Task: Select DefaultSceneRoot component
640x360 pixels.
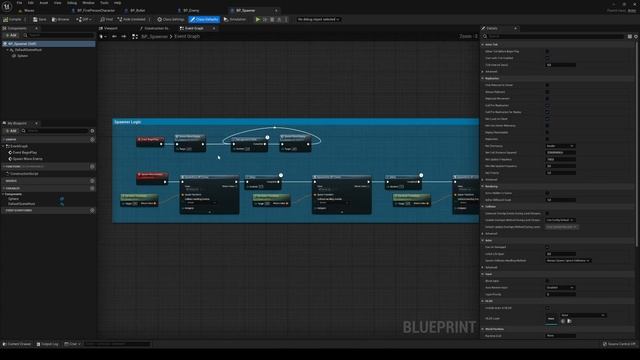Action: click(x=28, y=50)
